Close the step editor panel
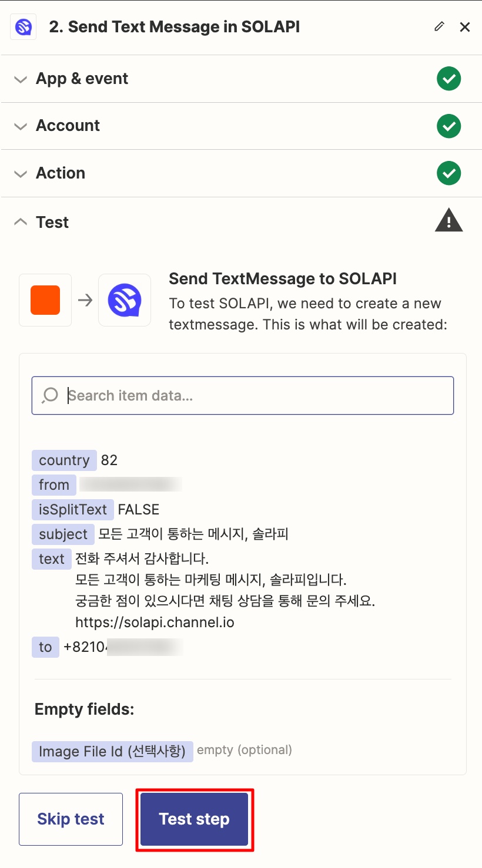The width and height of the screenshot is (482, 868). (465, 27)
